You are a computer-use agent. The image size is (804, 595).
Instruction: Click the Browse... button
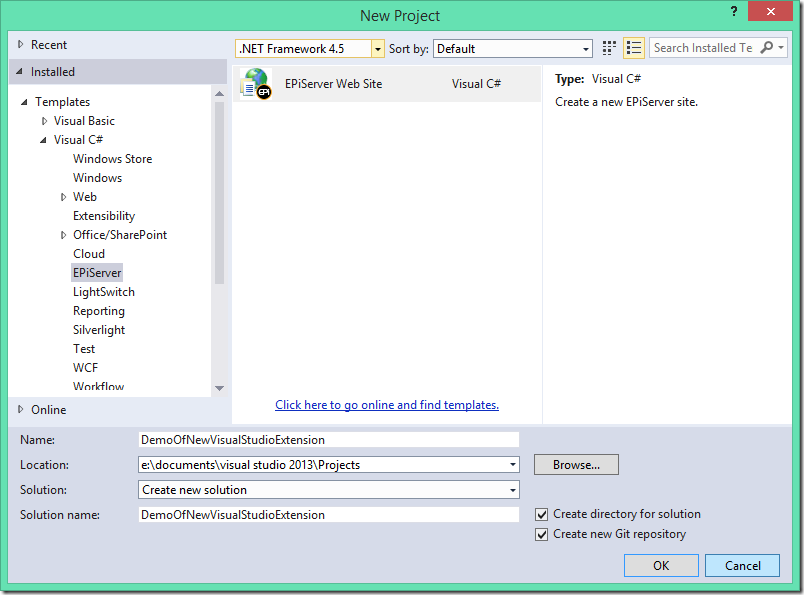click(x=576, y=465)
